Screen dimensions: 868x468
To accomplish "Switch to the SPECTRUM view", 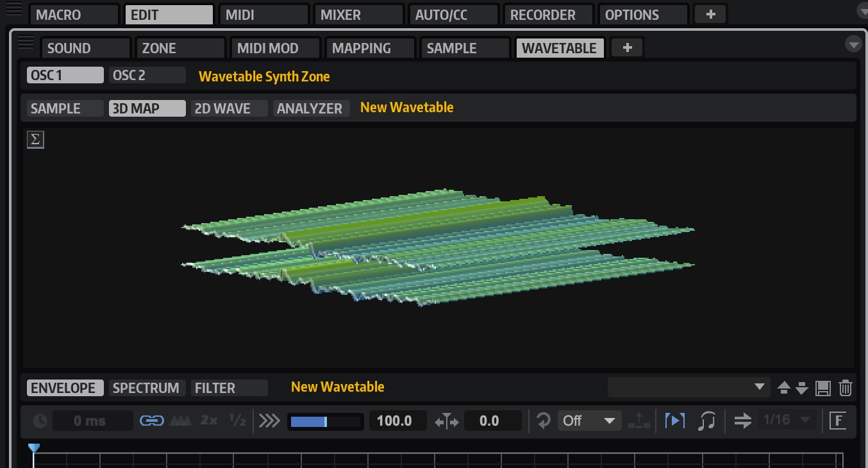I will click(147, 388).
